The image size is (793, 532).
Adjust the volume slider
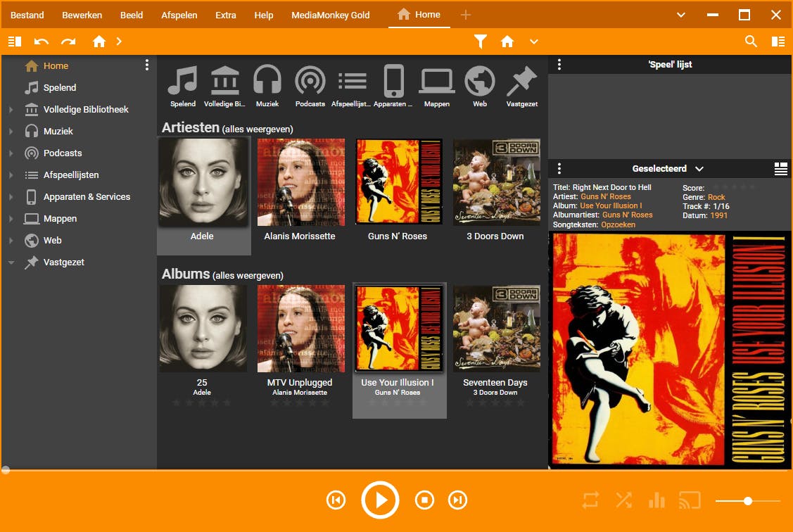click(x=748, y=500)
